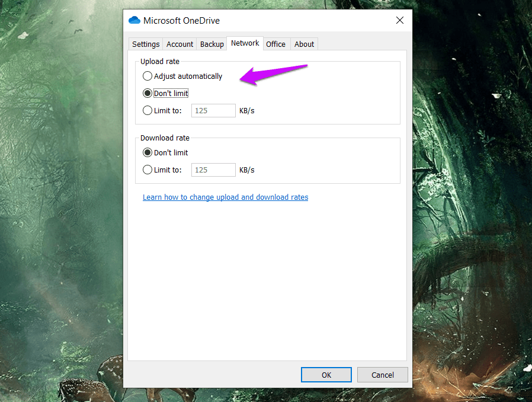Click the Upload rate group label

160,62
